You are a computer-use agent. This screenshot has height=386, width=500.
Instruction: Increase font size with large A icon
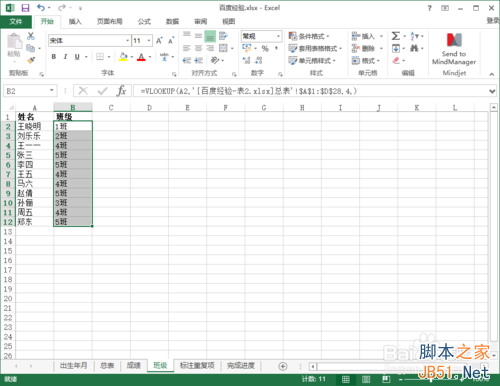click(160, 41)
